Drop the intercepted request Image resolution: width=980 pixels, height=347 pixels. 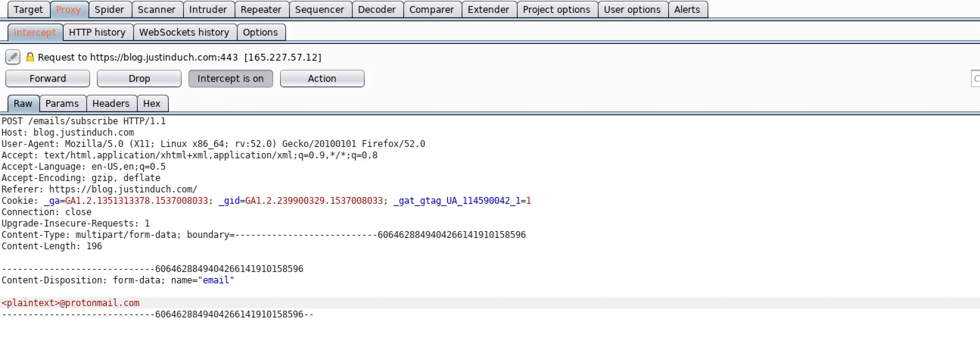[139, 78]
